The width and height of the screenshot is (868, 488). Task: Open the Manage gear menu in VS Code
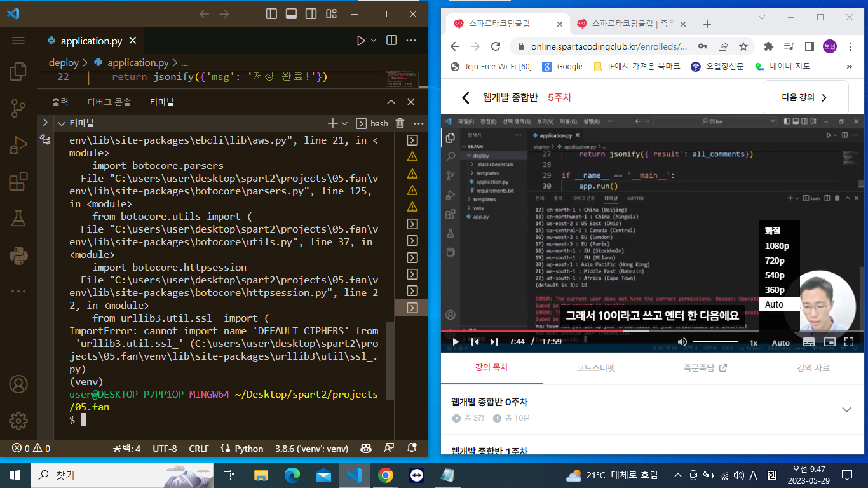[x=18, y=421]
